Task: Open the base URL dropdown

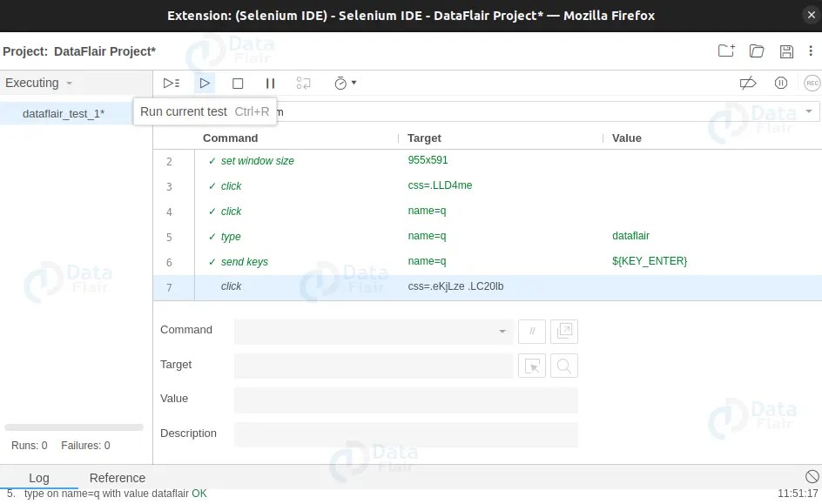Action: tap(809, 111)
